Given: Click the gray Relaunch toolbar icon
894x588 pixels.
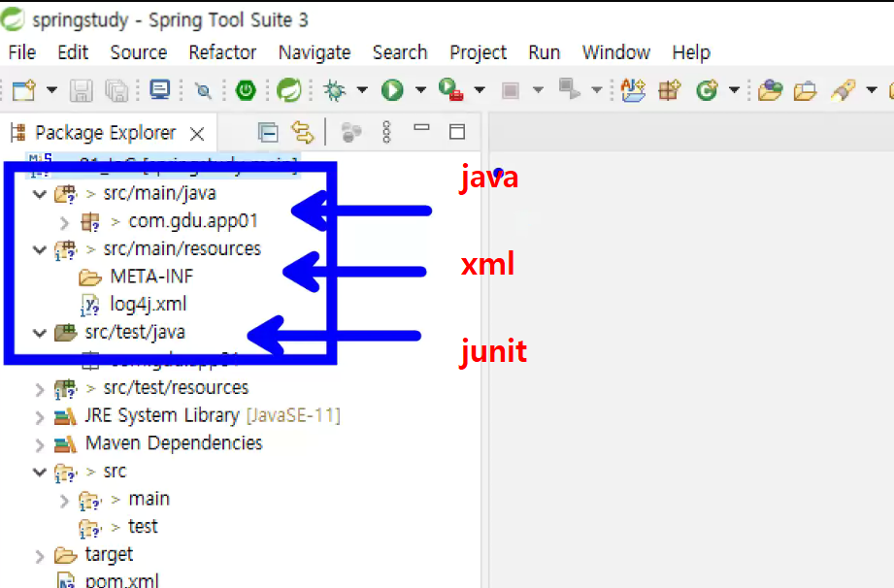Looking at the screenshot, I should (x=569, y=89).
